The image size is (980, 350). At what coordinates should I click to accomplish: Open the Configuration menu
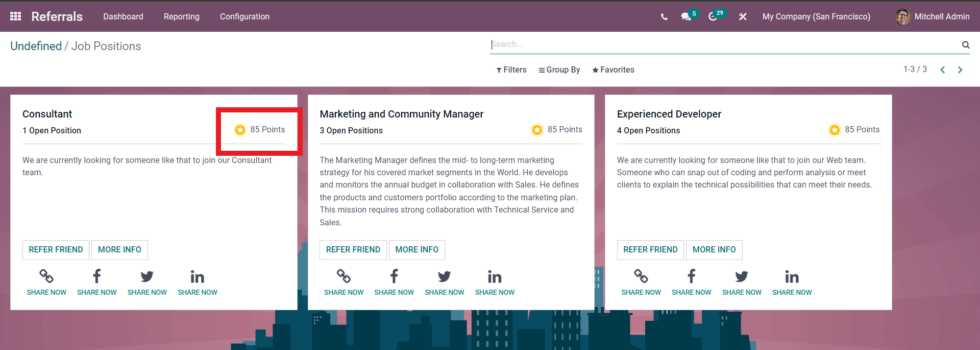[244, 16]
